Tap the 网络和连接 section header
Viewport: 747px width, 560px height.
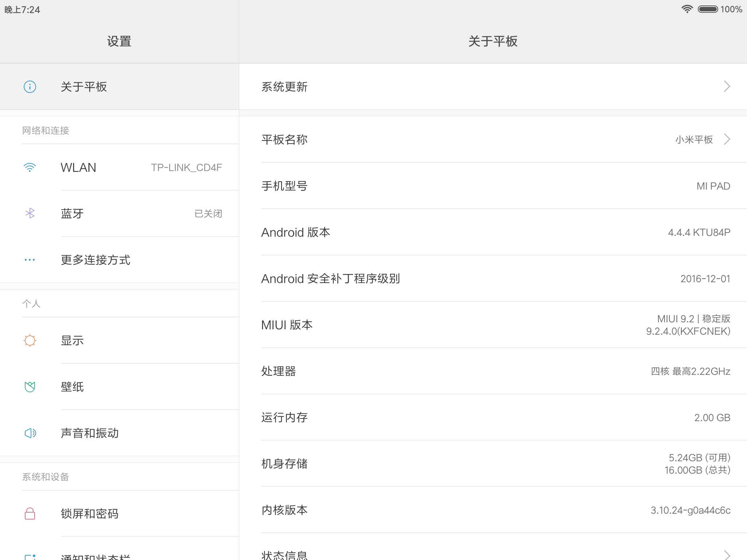46,131
